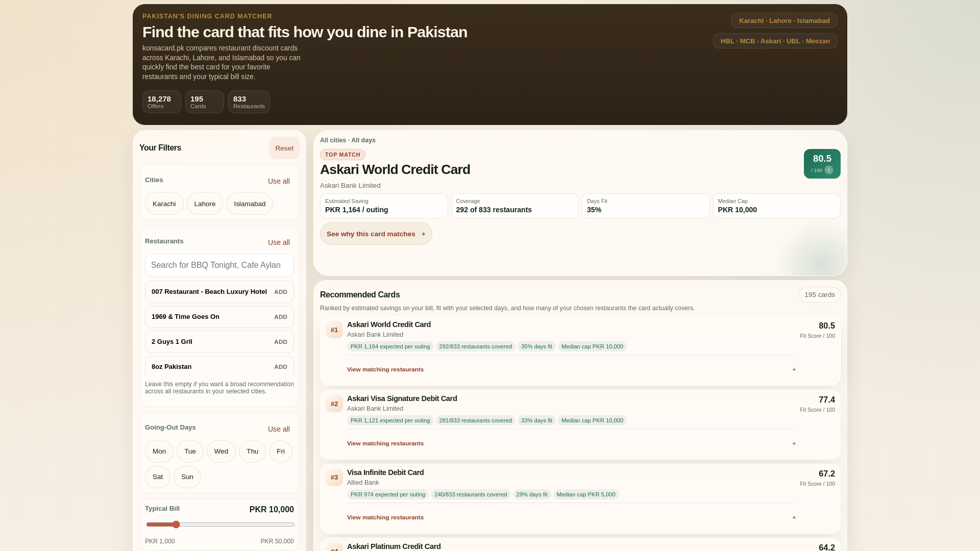The height and width of the screenshot is (551, 980).
Task: Click Estimated Saving PKR 1,164 / outing tile
Action: point(384,206)
